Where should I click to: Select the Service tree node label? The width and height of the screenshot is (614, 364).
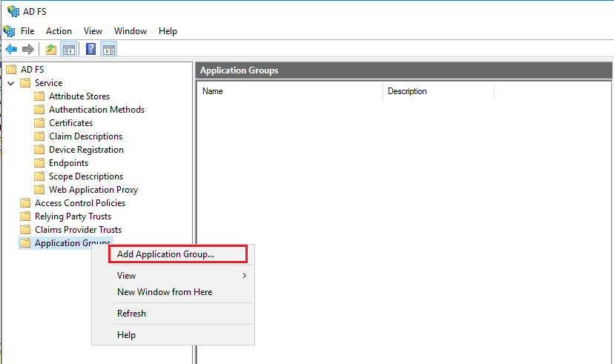coord(48,82)
